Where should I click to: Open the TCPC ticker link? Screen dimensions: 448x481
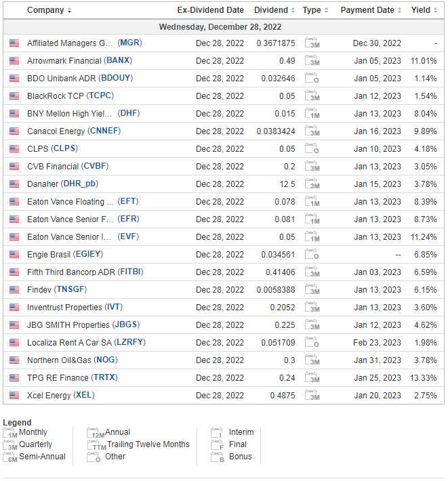[x=100, y=96]
